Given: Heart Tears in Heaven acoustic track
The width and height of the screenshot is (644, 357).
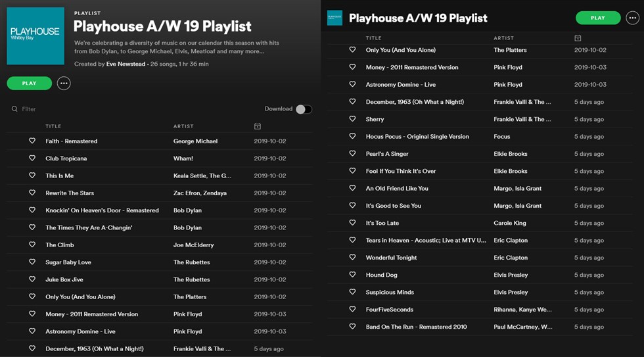Looking at the screenshot, I should 352,239.
